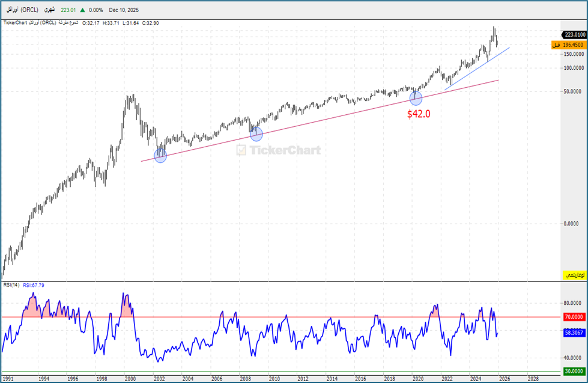Click the 100.0000 price axis label
This screenshot has width=588, height=383.
pyautogui.click(x=574, y=68)
